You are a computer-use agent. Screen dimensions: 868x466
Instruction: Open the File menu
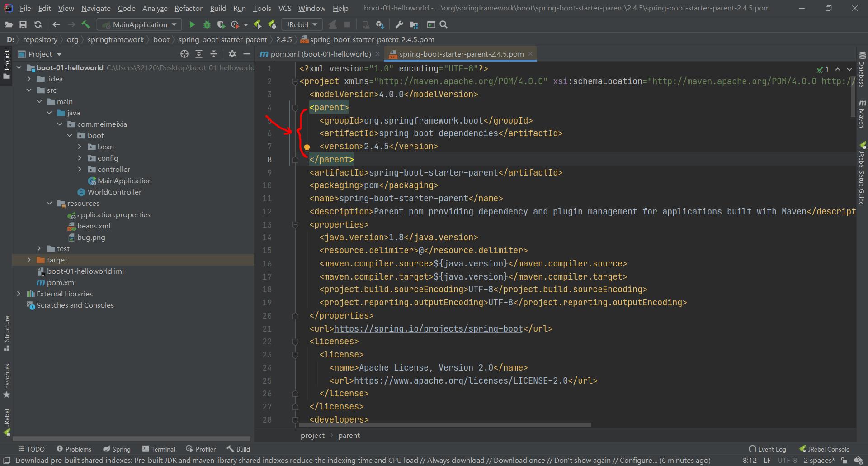click(x=25, y=8)
